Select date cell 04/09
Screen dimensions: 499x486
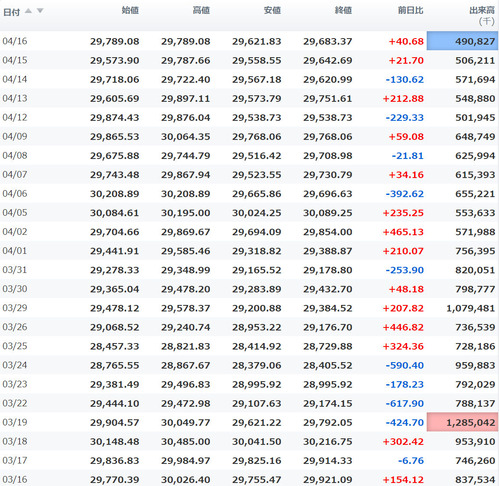(15, 136)
